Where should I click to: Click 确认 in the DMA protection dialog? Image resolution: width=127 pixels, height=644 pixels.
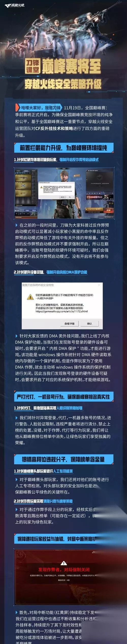click(90, 323)
